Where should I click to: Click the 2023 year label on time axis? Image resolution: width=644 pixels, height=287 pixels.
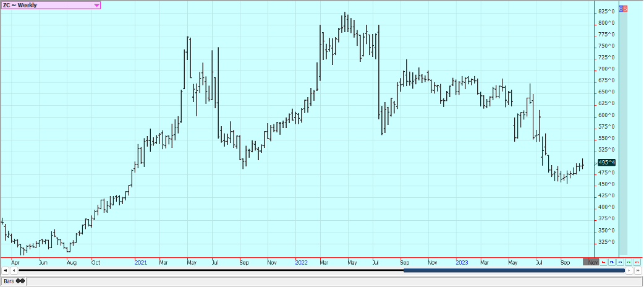point(462,262)
